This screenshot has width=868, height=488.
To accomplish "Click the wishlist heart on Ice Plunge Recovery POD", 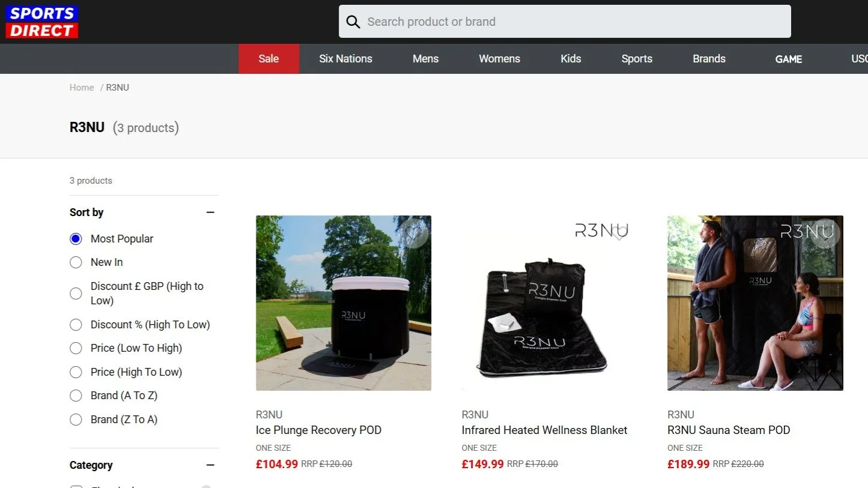I will pos(414,234).
